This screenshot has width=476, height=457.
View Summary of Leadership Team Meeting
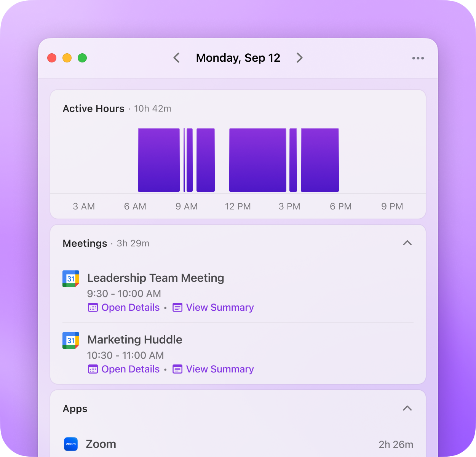point(220,308)
